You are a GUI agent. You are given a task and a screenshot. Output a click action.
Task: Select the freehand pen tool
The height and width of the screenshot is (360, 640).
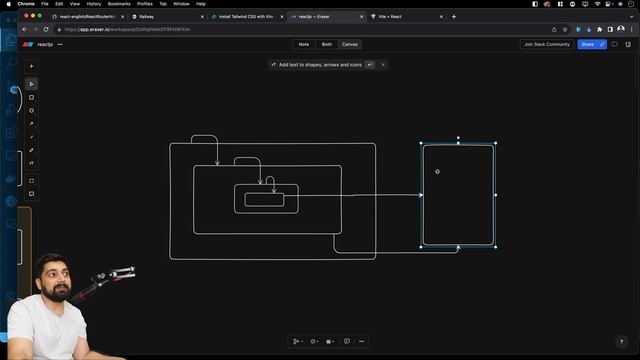pyautogui.click(x=31, y=150)
